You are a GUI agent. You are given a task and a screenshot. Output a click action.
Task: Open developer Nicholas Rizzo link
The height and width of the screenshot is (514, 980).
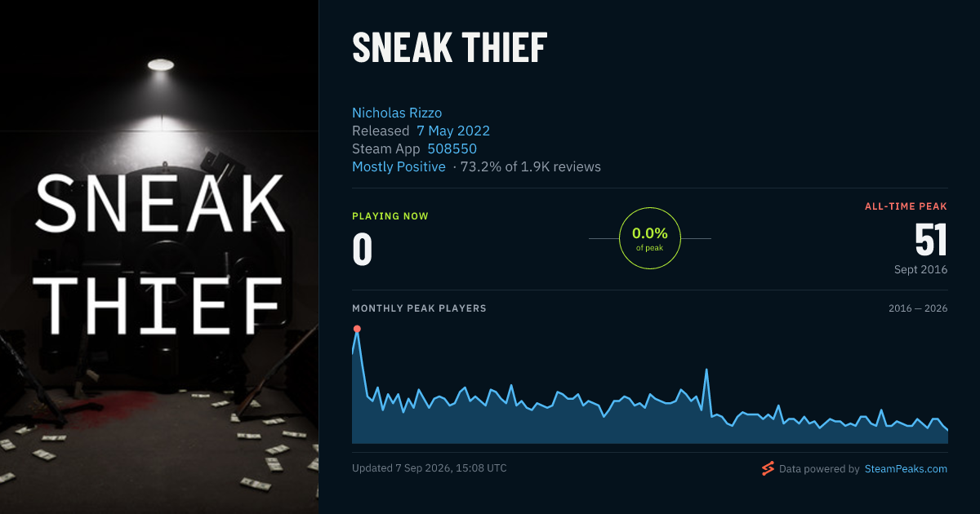tap(397, 113)
